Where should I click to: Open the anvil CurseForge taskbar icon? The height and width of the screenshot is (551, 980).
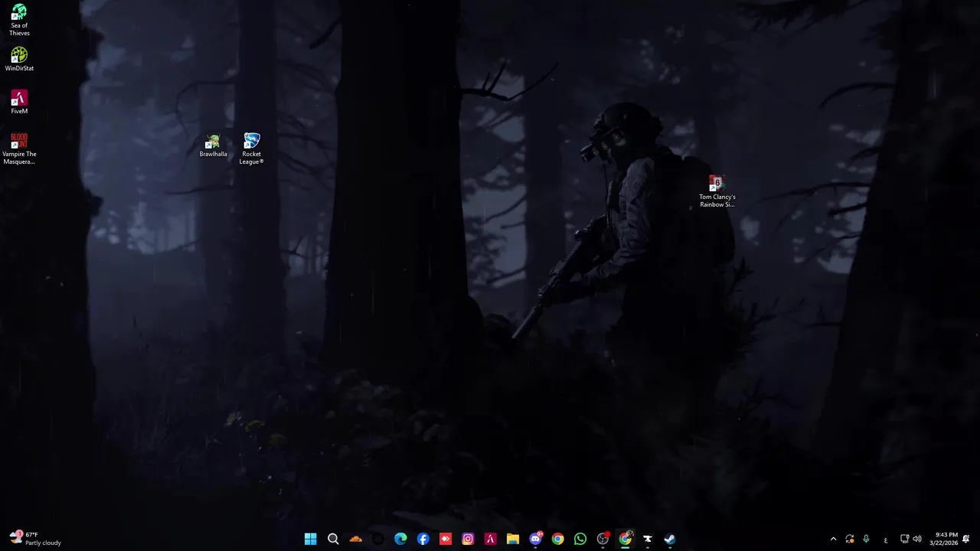[x=647, y=539]
